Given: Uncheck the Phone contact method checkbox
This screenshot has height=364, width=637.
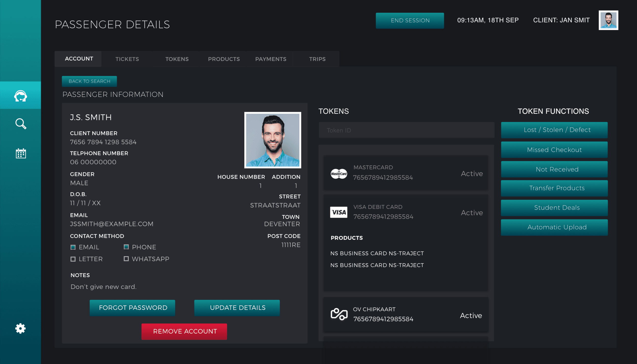Looking at the screenshot, I should (x=126, y=247).
